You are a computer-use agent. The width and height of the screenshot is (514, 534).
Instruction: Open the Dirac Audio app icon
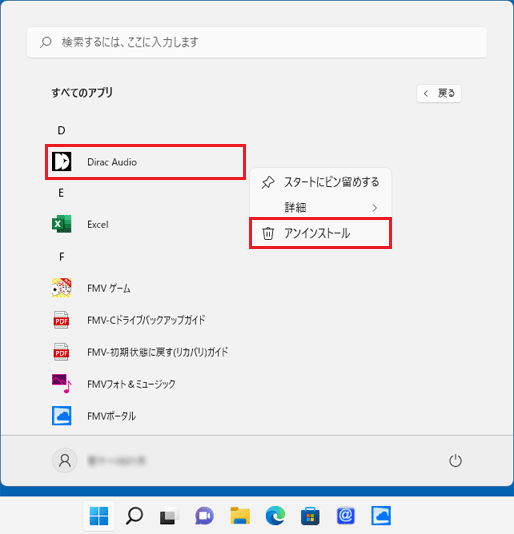[62, 161]
